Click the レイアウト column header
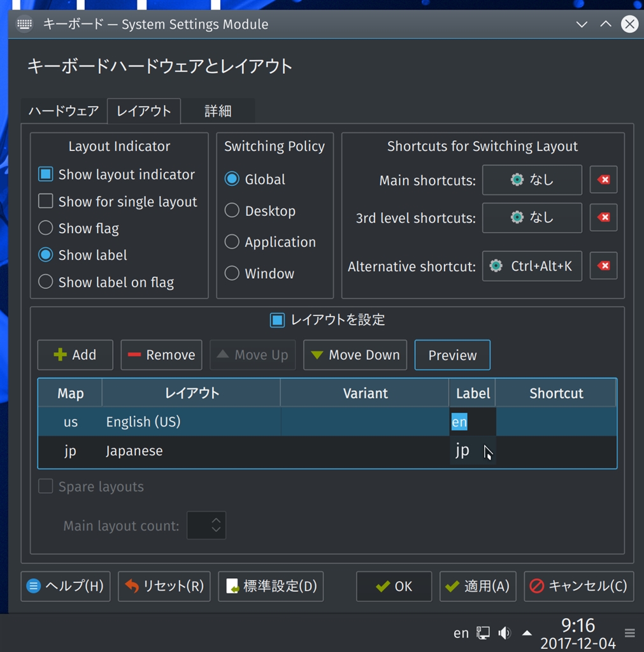This screenshot has width=644, height=652. pyautogui.click(x=191, y=393)
